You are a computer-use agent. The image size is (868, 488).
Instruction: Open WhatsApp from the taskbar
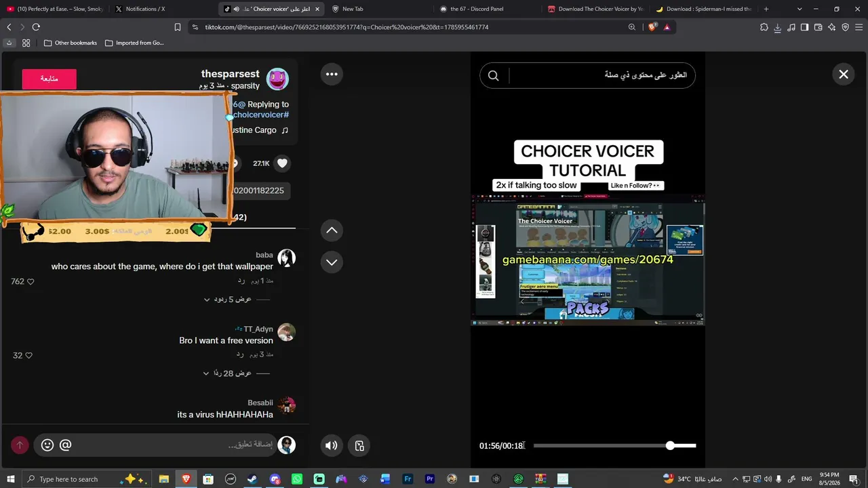(x=297, y=479)
